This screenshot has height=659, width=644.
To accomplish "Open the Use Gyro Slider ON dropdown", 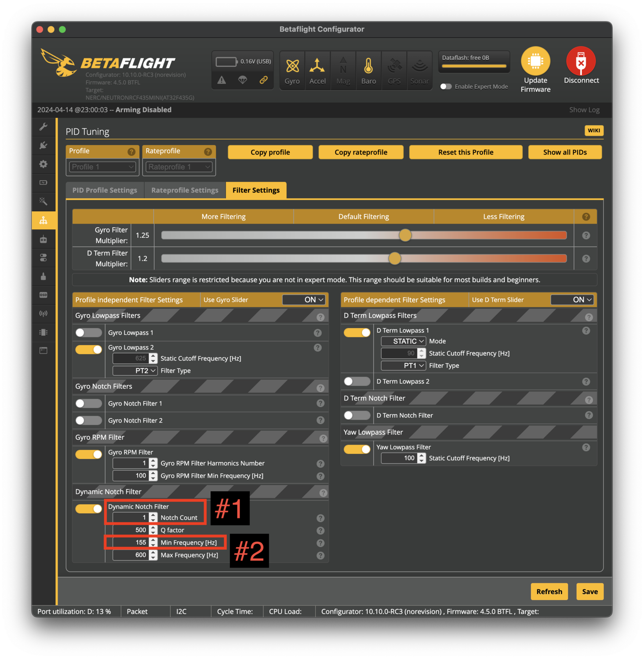I will tap(304, 300).
